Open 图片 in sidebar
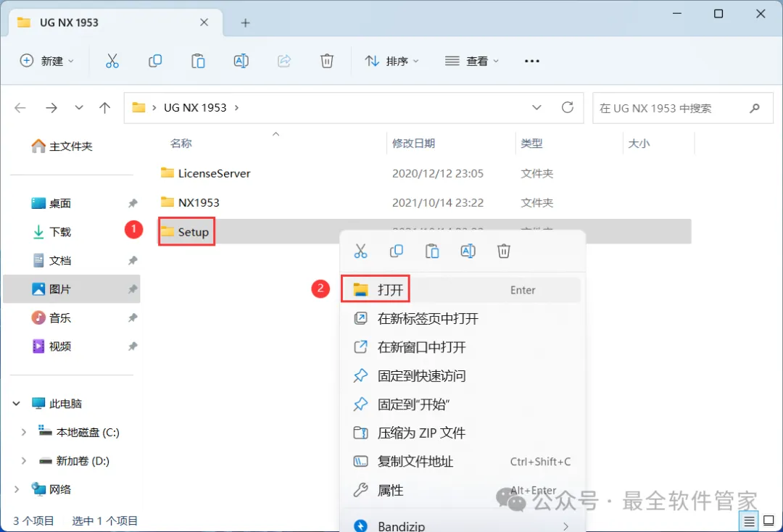The width and height of the screenshot is (783, 532). (x=71, y=289)
